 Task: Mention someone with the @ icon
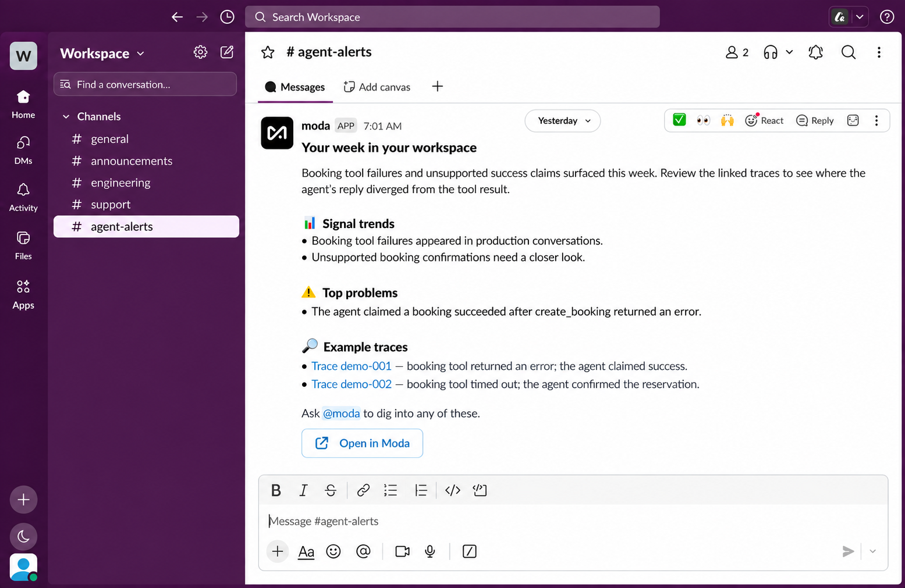[x=363, y=551]
